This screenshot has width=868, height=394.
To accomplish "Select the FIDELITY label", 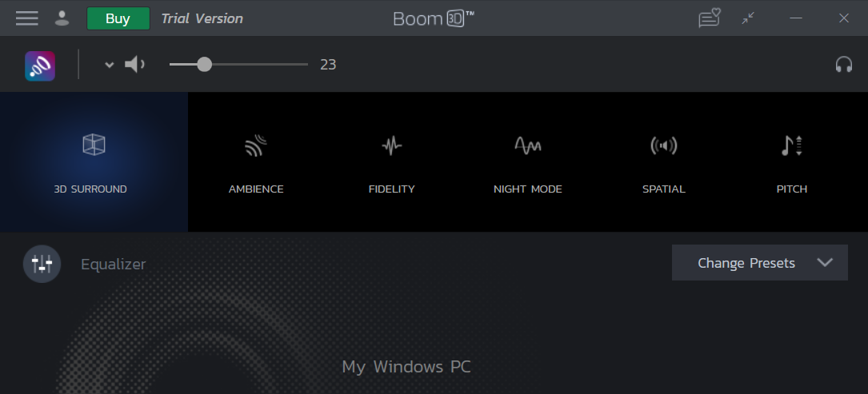I will 392,189.
